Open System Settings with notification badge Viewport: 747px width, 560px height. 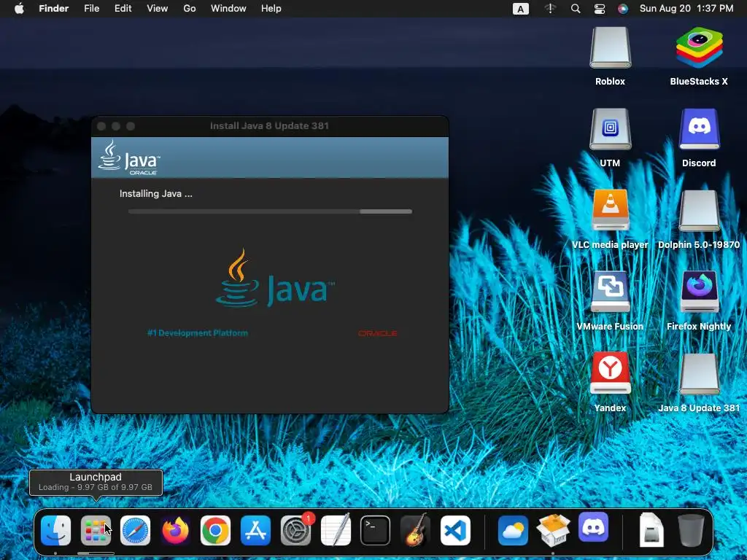[x=296, y=529]
